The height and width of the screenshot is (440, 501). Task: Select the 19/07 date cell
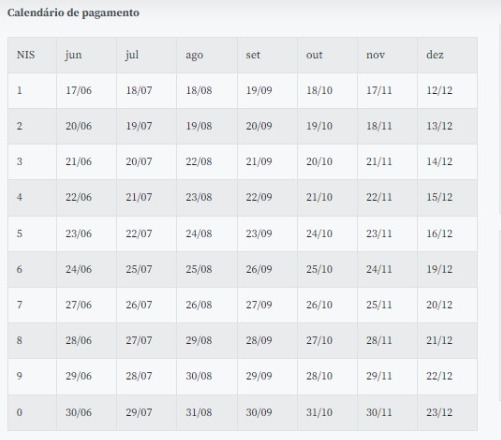[146, 126]
